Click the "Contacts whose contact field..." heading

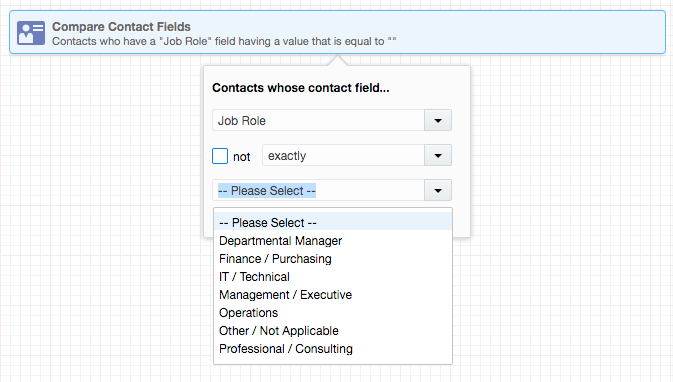pyautogui.click(x=300, y=88)
